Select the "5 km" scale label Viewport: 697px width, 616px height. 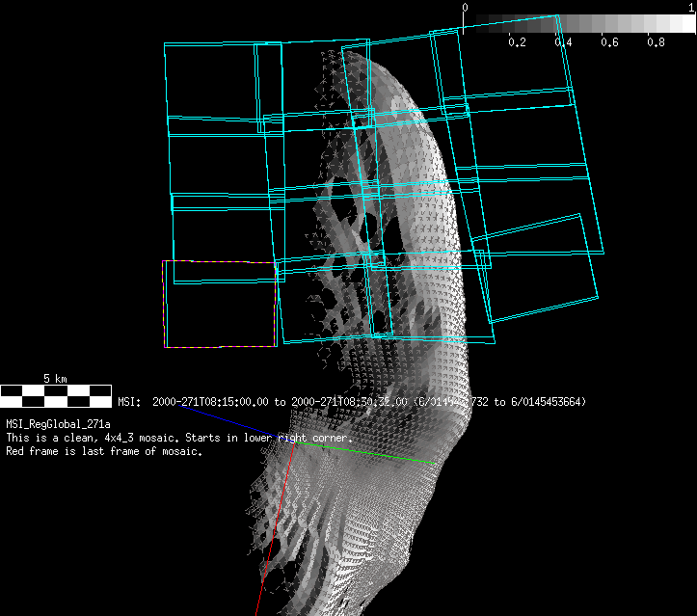pos(55,378)
